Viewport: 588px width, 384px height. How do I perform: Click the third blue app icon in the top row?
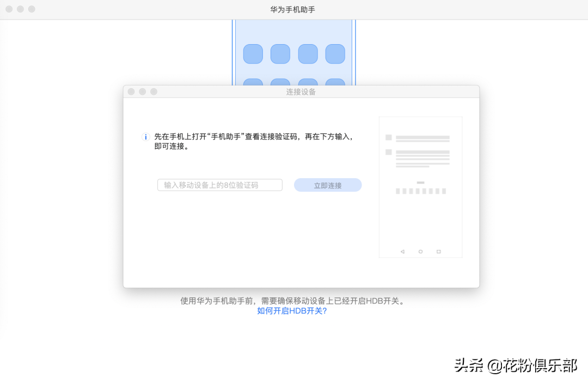coord(308,54)
